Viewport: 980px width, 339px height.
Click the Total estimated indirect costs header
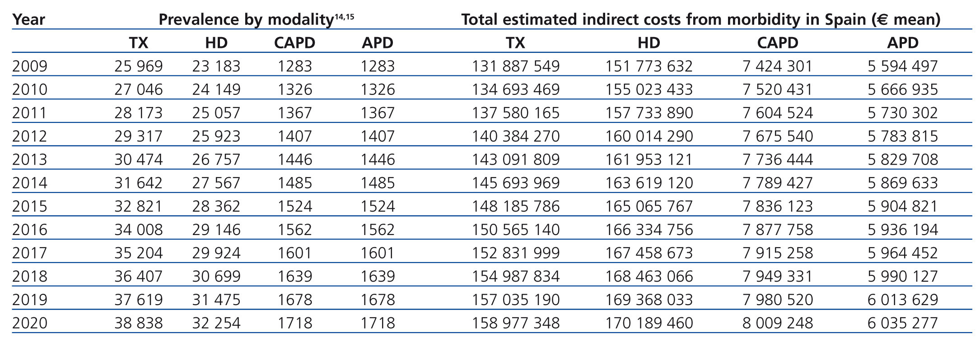700,19
